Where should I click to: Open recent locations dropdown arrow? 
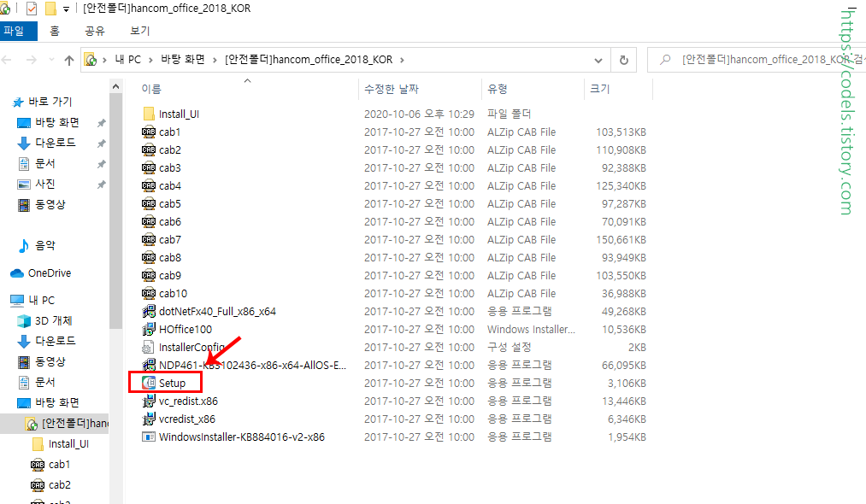point(51,60)
